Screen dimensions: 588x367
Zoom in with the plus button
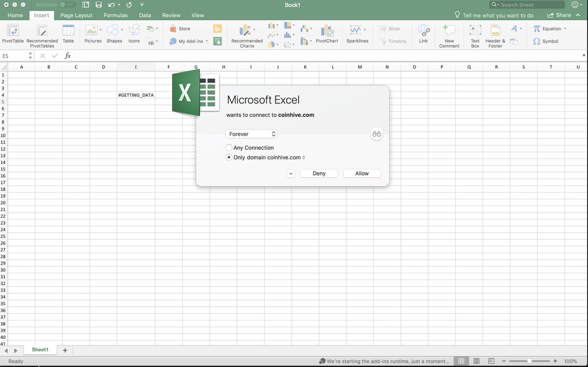(555, 361)
